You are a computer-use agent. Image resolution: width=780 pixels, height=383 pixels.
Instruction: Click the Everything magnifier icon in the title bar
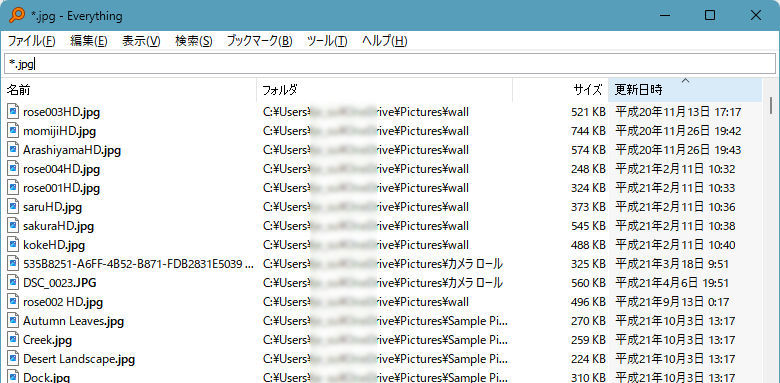[x=16, y=15]
